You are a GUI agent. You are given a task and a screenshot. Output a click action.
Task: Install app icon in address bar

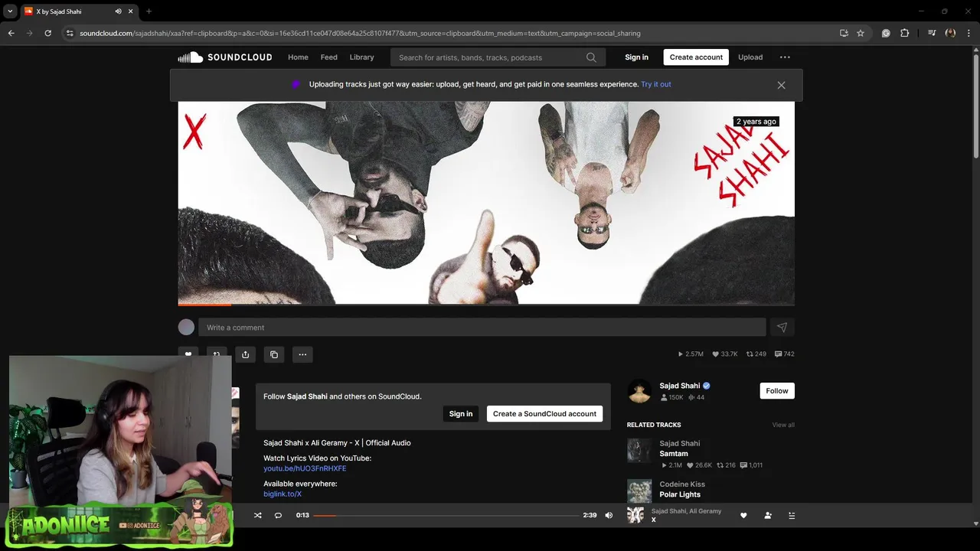click(844, 33)
